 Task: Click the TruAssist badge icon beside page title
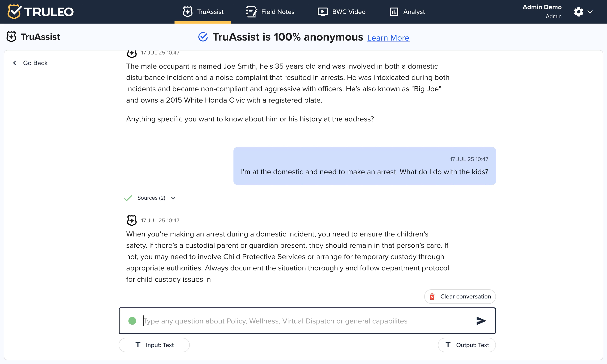[x=11, y=37]
